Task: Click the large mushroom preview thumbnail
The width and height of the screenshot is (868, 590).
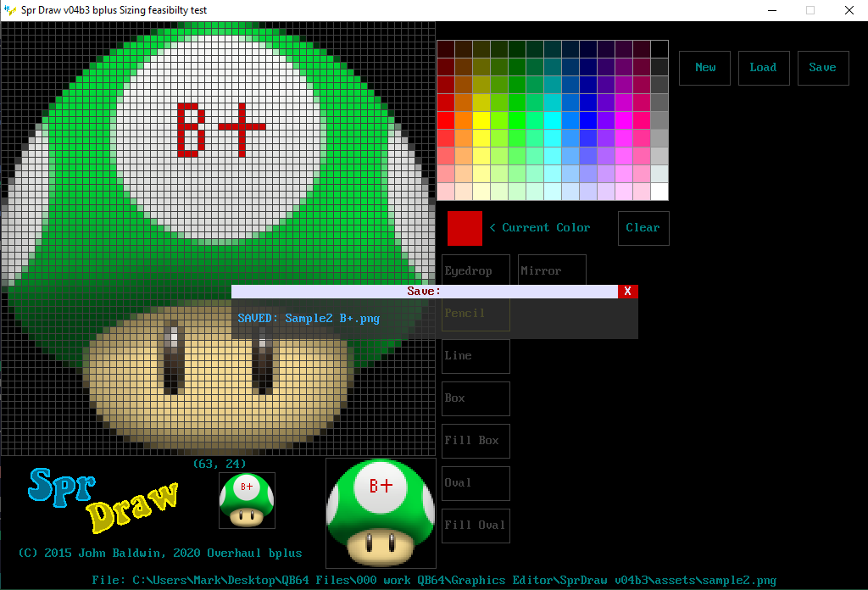Action: [381, 513]
